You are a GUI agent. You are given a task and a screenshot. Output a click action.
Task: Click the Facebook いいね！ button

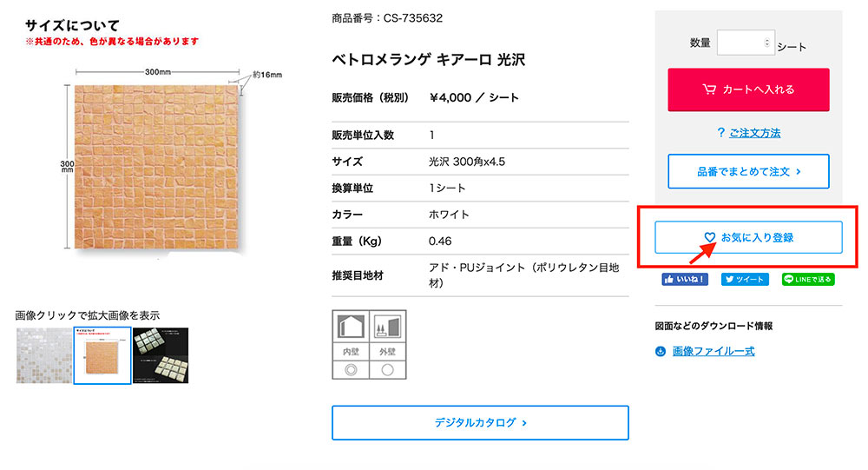point(686,280)
